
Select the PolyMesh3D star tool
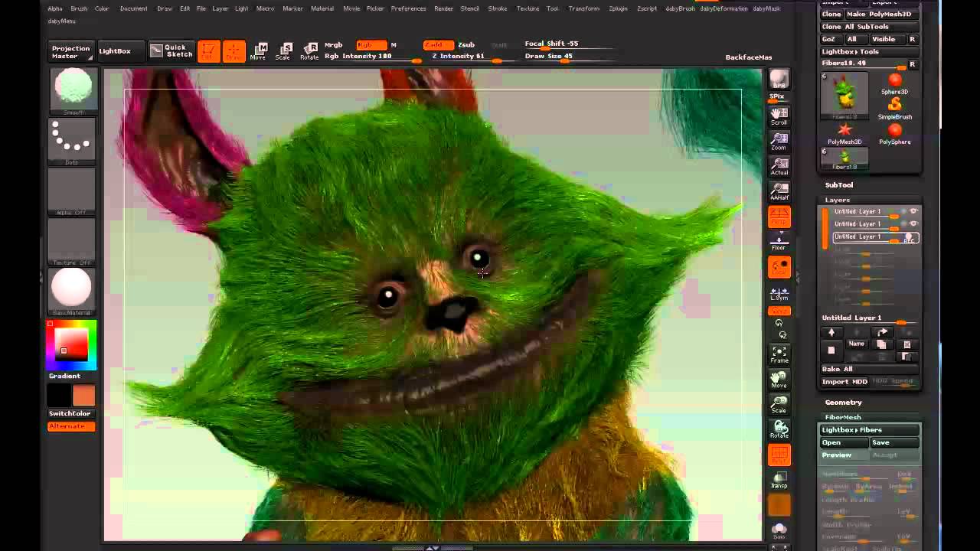844,134
